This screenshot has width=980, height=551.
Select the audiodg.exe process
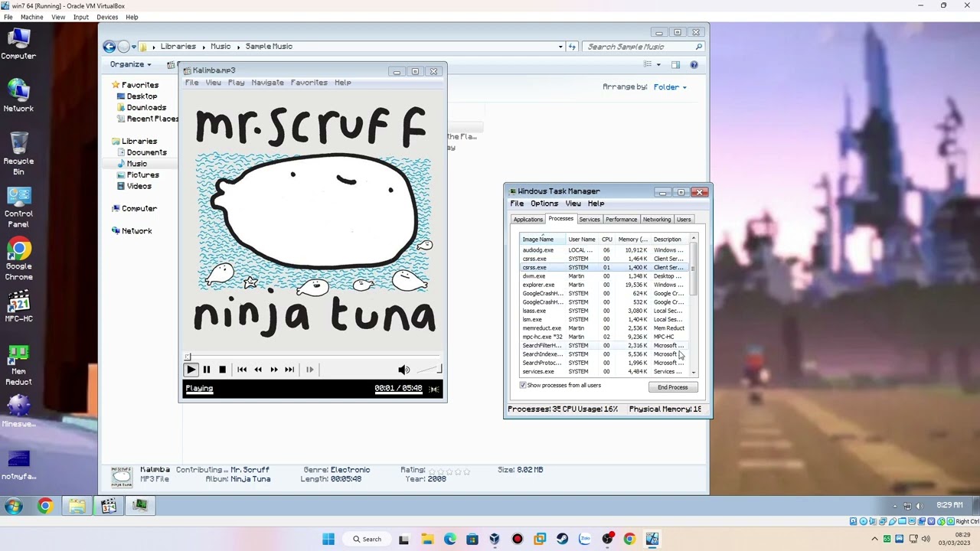pos(605,250)
